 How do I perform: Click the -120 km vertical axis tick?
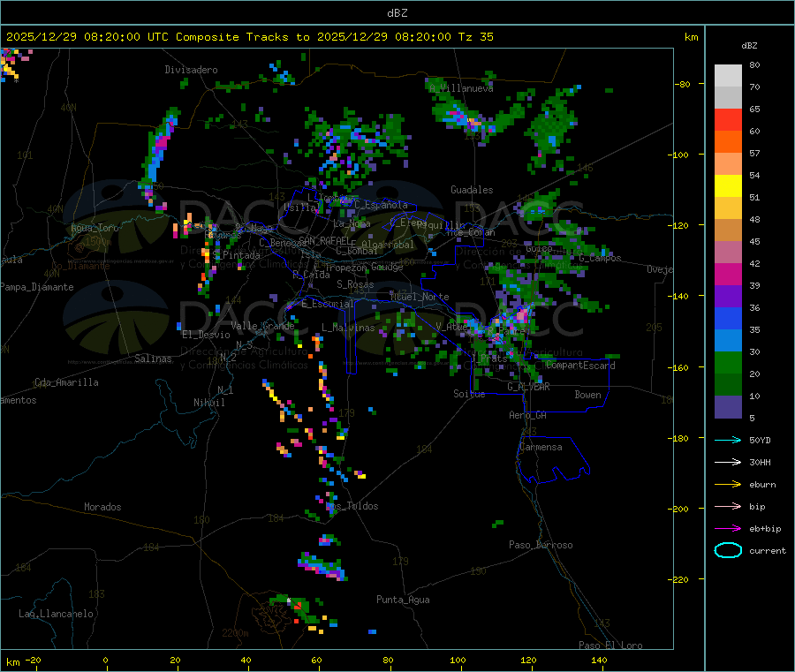pyautogui.click(x=680, y=225)
